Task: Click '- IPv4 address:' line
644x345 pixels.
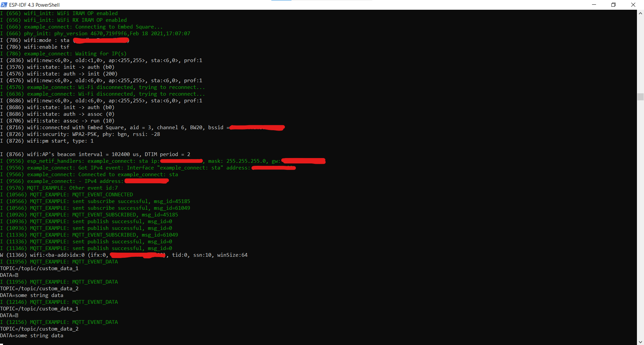Action: [85, 181]
